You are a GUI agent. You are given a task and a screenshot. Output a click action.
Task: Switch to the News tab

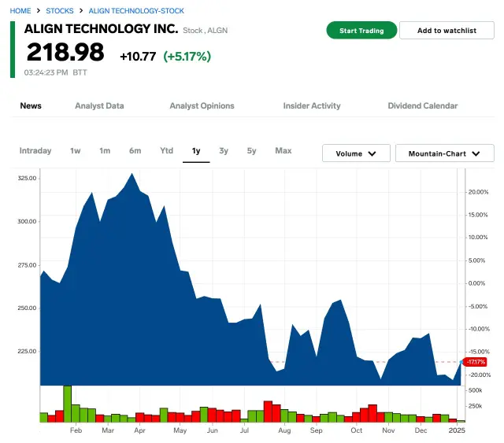point(31,105)
